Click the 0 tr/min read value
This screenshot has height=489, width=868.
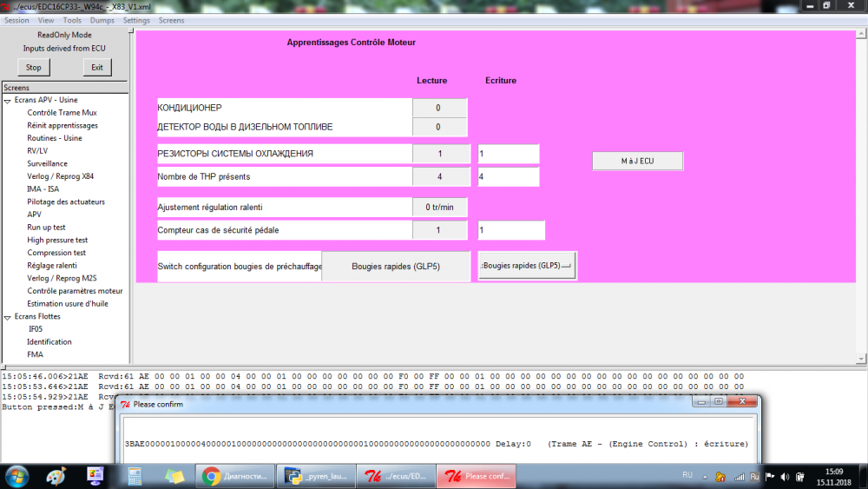tap(439, 207)
